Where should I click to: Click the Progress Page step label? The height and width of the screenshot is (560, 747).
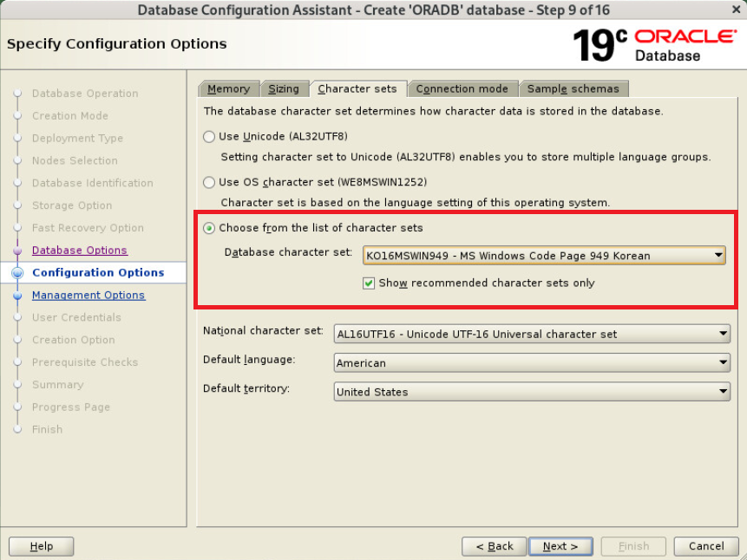(71, 407)
